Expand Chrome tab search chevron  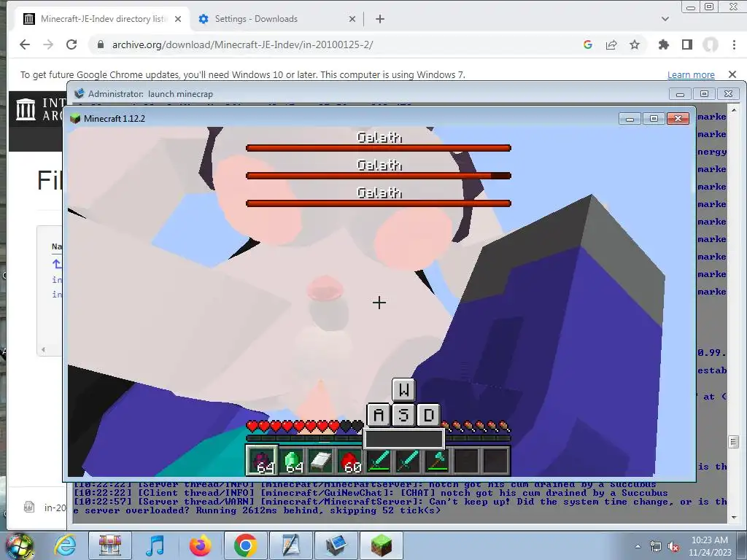point(665,19)
